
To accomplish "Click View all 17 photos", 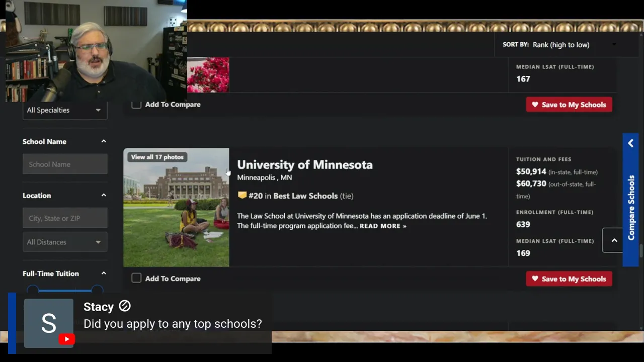I will tap(157, 157).
